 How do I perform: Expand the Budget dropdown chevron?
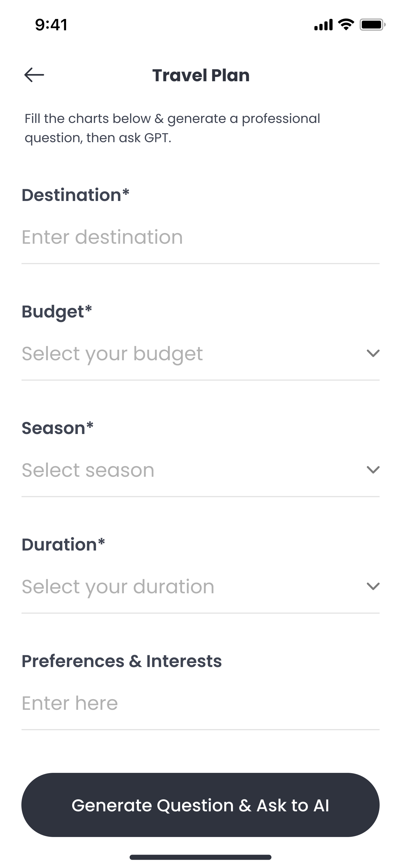pos(373,353)
